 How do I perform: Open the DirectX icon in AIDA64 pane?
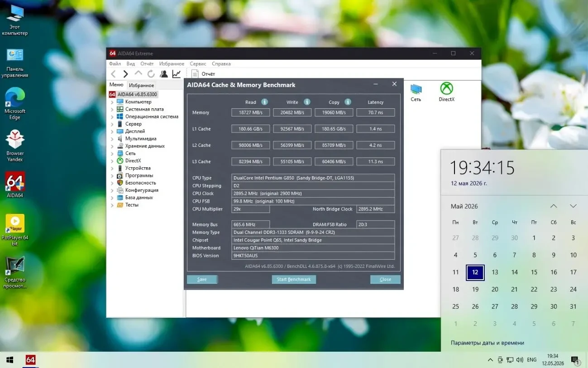point(447,92)
